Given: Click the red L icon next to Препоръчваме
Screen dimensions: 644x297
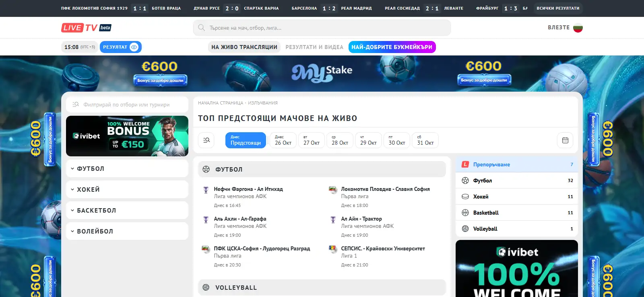Looking at the screenshot, I should pyautogui.click(x=465, y=164).
